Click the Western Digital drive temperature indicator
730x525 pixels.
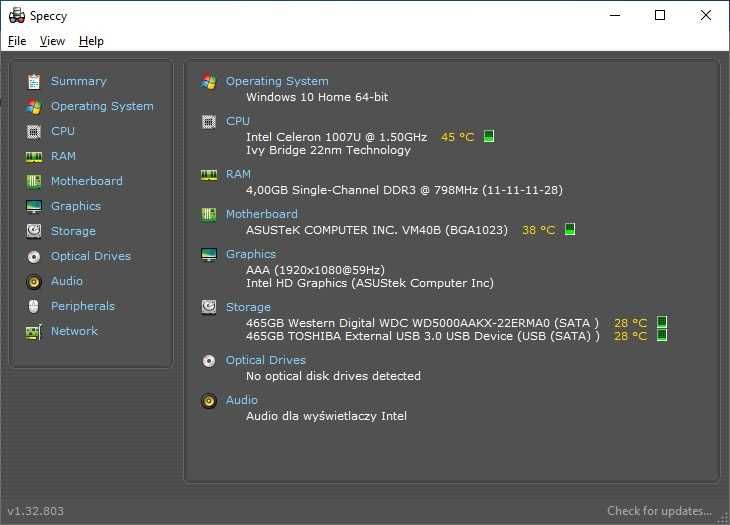pos(662,322)
